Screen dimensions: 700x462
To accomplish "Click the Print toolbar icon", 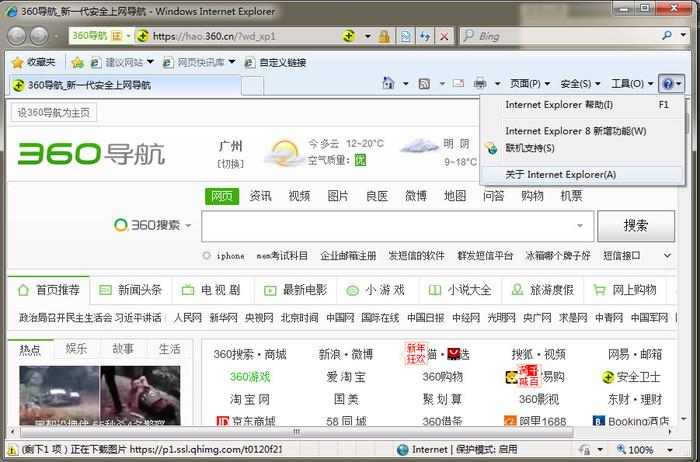I will (480, 84).
